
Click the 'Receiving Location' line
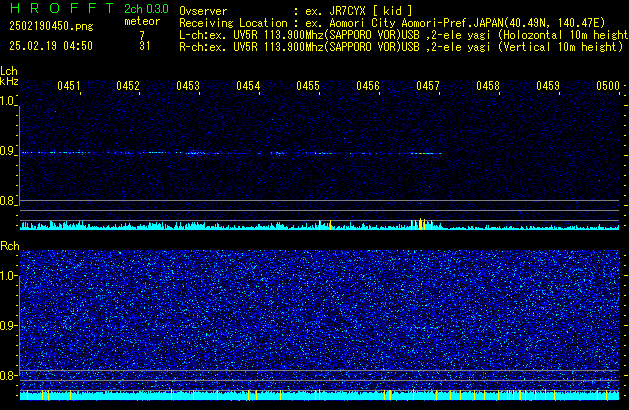tap(392, 23)
